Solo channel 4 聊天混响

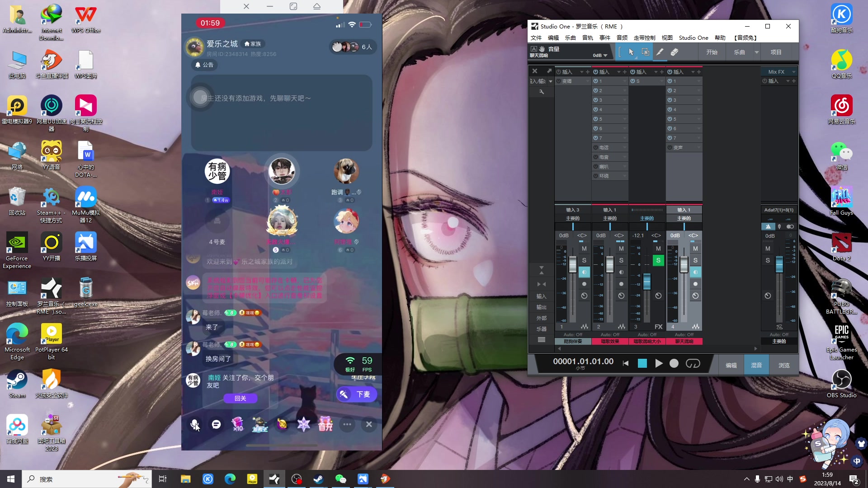(695, 260)
